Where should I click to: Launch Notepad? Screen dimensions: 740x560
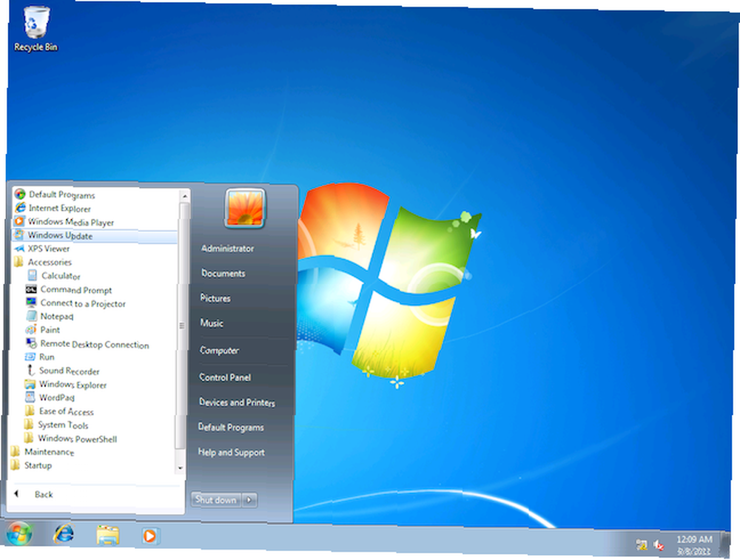(50, 317)
